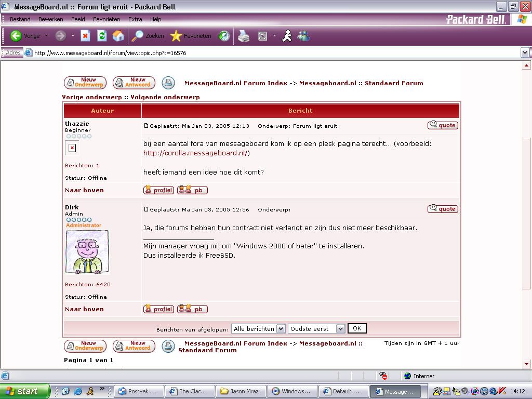
Task: Click Naar boven under thazzie's post
Action: point(84,190)
